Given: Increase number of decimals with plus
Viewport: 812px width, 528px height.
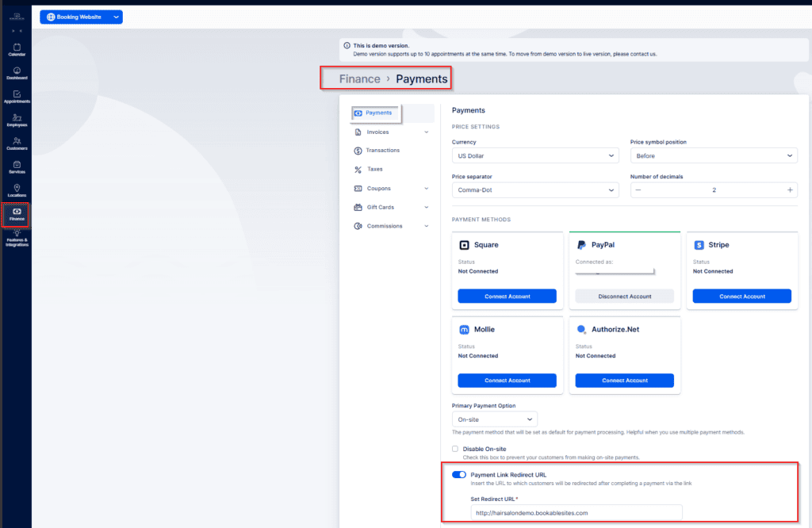Looking at the screenshot, I should 790,190.
